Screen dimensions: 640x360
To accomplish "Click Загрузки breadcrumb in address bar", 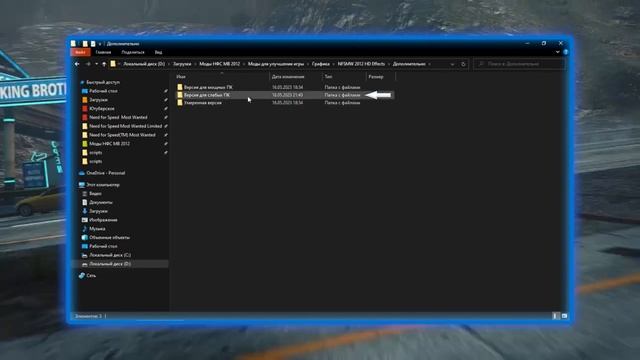I will pyautogui.click(x=182, y=64).
